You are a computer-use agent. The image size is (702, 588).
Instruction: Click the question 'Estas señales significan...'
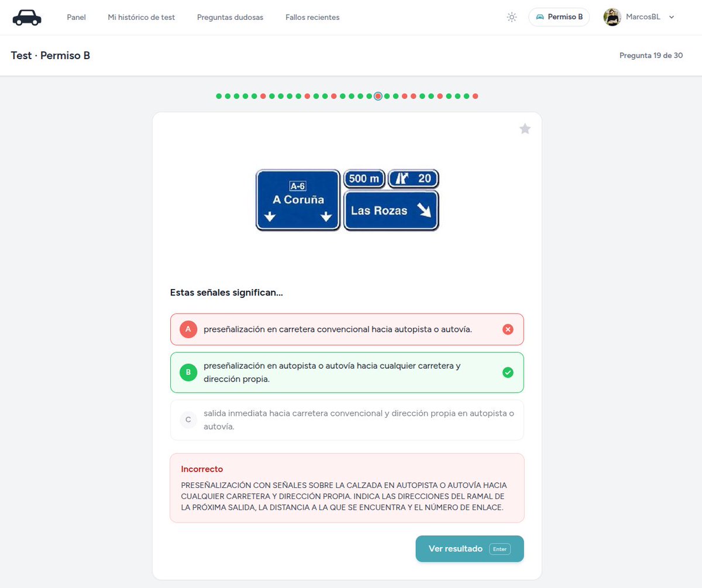tap(226, 293)
